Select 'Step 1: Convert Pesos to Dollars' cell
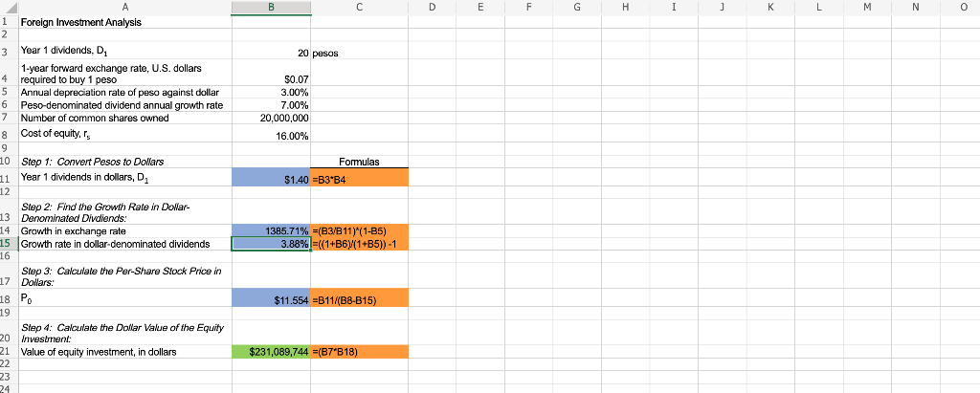980x393 pixels. point(125,162)
